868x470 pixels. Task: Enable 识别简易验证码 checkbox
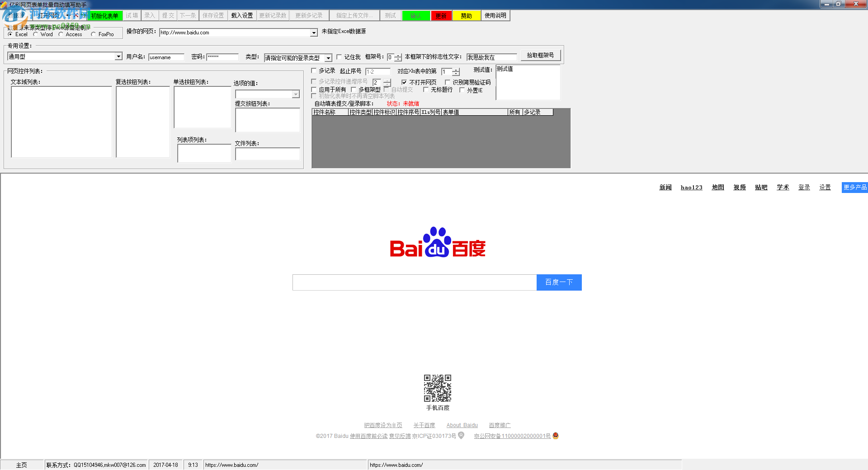click(x=448, y=82)
